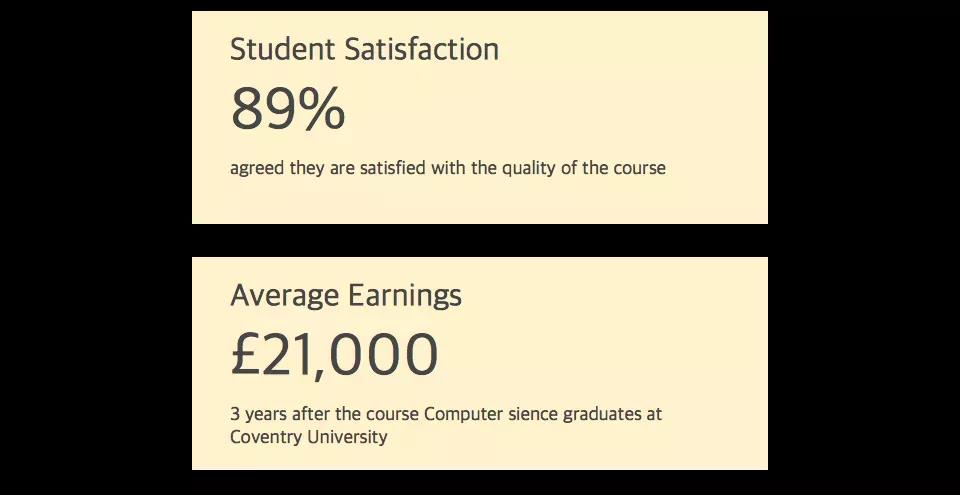
Task: Click the word Average in second heading
Action: 285,295
